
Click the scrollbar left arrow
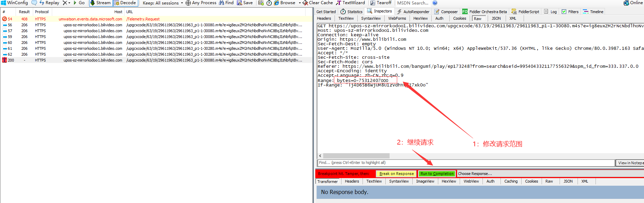[x=320, y=156]
